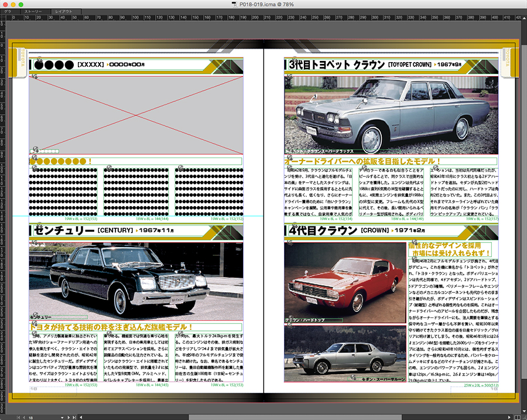
Task: Click the story icon on Century heading frame
Action: click(x=39, y=226)
